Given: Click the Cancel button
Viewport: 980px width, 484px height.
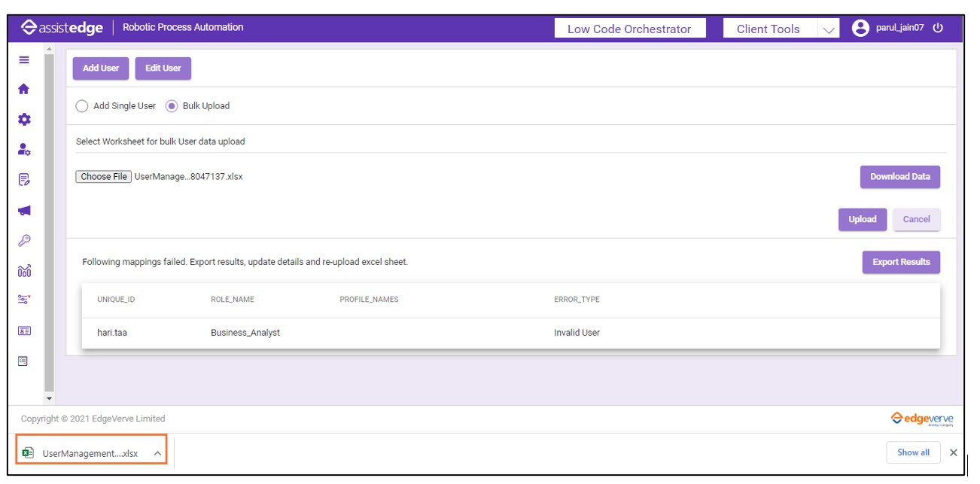Looking at the screenshot, I should tap(916, 220).
